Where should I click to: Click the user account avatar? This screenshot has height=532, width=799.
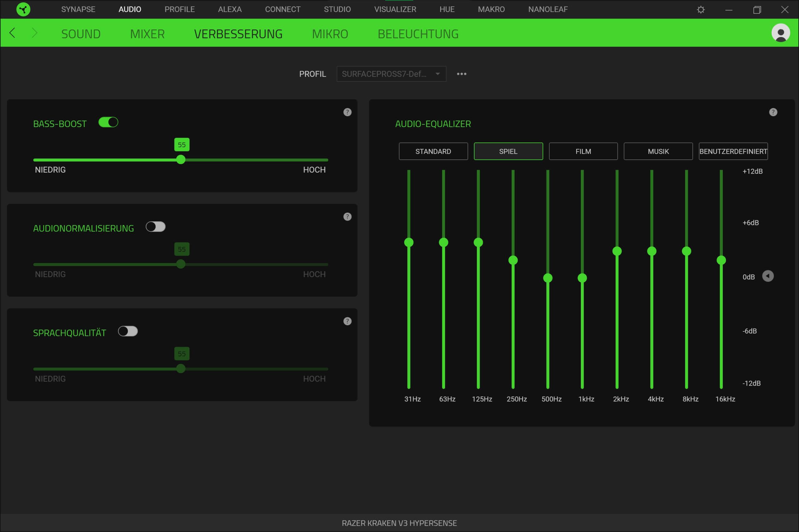[x=780, y=33]
